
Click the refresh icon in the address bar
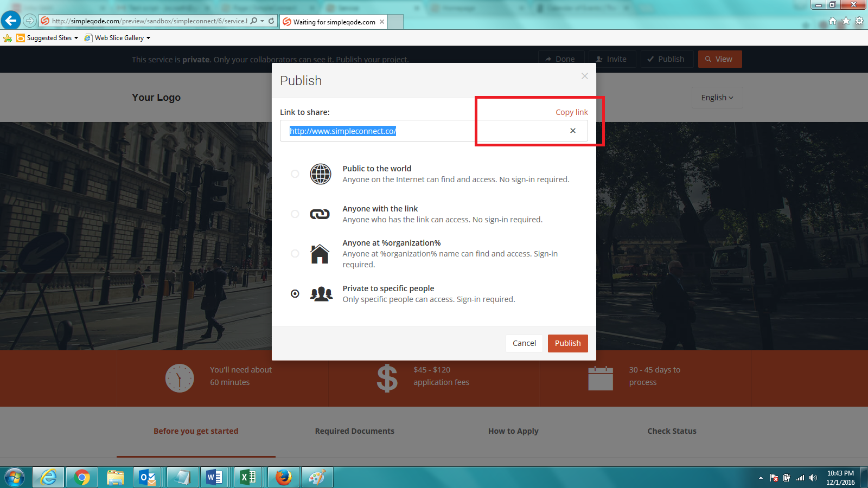point(271,21)
